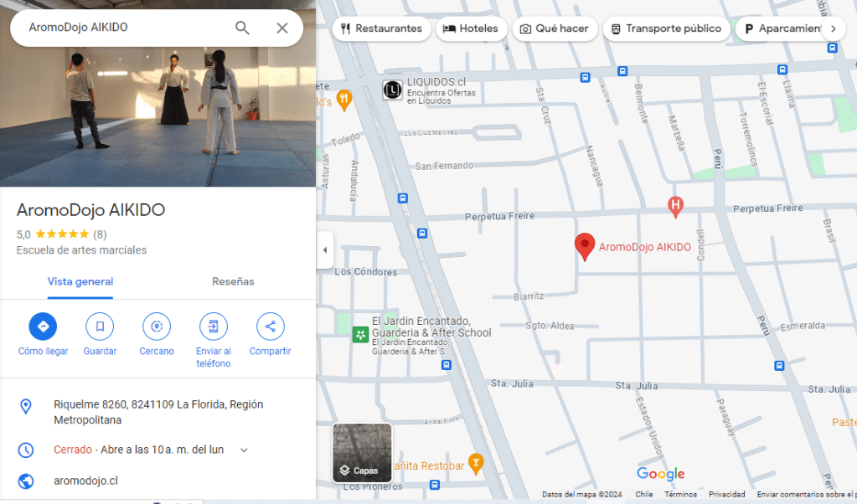Toggle Transporte público filter chip

click(665, 28)
